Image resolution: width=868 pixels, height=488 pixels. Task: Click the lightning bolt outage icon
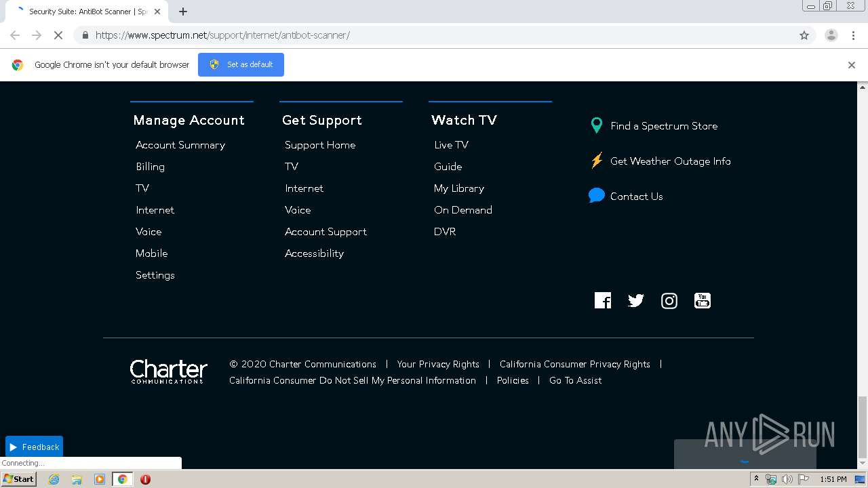[x=597, y=161]
